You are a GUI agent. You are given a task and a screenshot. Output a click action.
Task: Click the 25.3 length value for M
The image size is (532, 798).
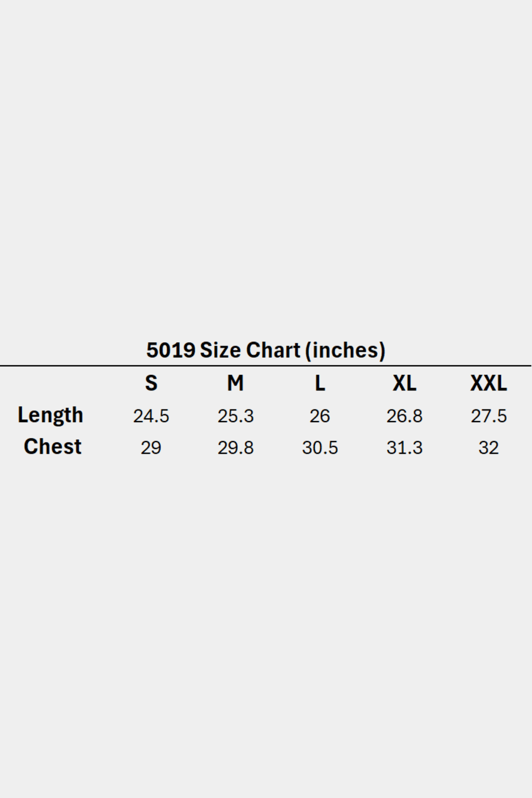click(x=235, y=416)
